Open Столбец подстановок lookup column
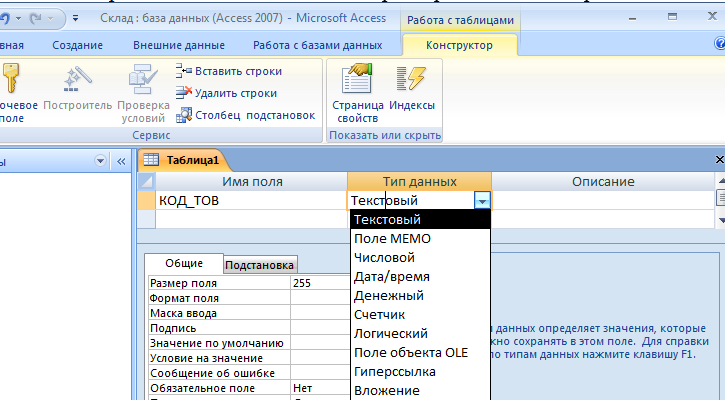This screenshot has width=725, height=400. tap(246, 115)
